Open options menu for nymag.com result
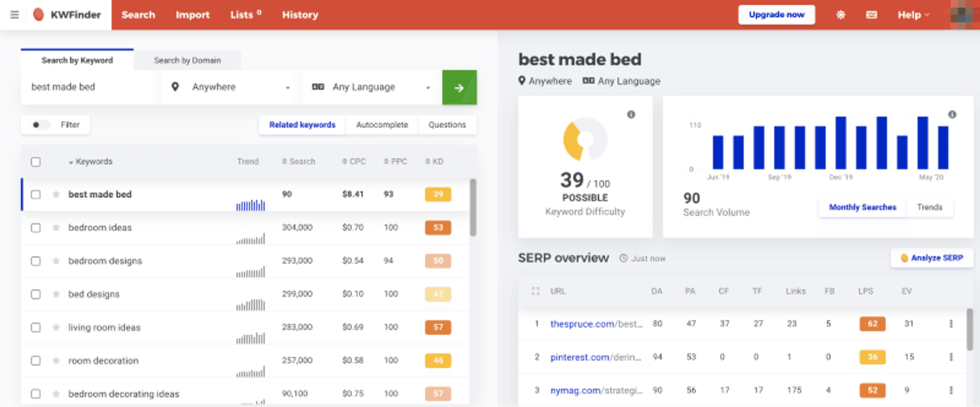This screenshot has width=980, height=407. click(x=951, y=390)
